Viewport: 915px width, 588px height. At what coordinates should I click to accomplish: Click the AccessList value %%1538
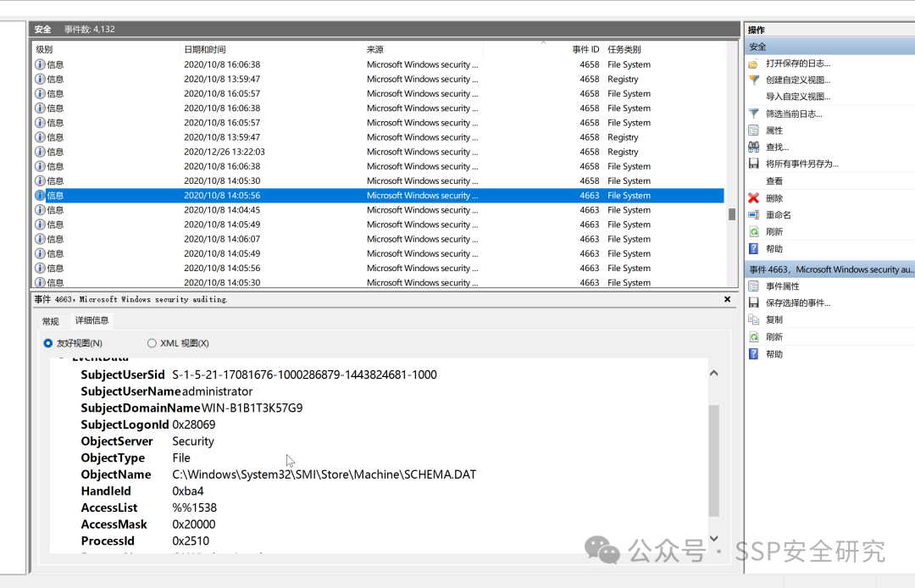tap(194, 508)
